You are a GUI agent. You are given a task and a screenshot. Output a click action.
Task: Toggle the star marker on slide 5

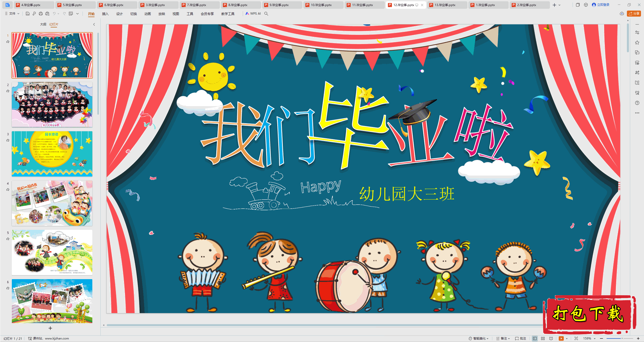tap(8, 239)
